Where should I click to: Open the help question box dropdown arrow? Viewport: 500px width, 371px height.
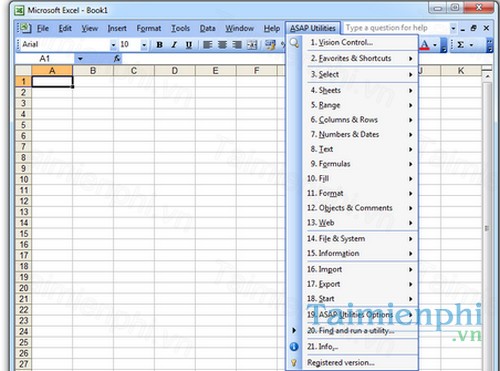click(x=453, y=28)
